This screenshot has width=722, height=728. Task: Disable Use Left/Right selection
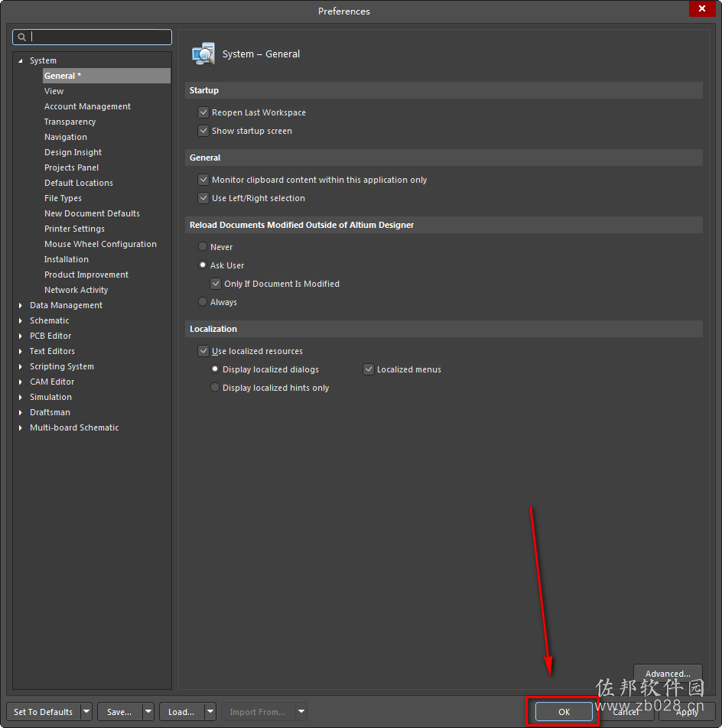point(203,198)
